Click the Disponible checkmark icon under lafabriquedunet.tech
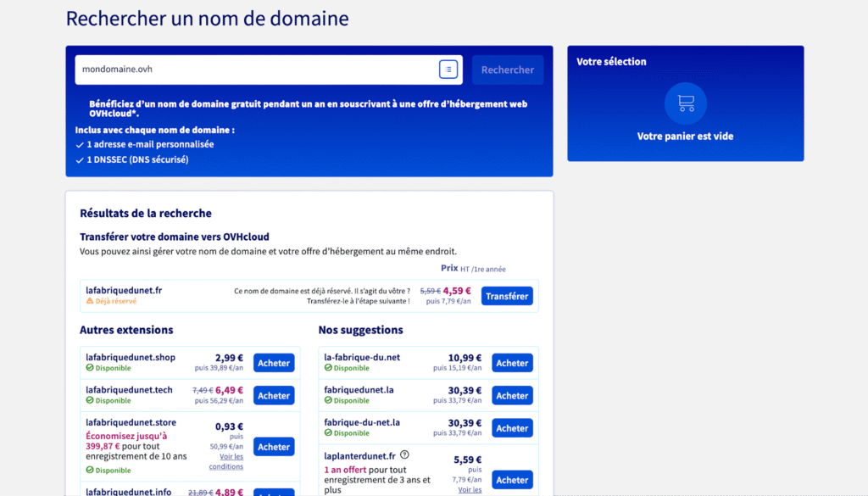Screen dimensions: 868x496 click(90, 400)
